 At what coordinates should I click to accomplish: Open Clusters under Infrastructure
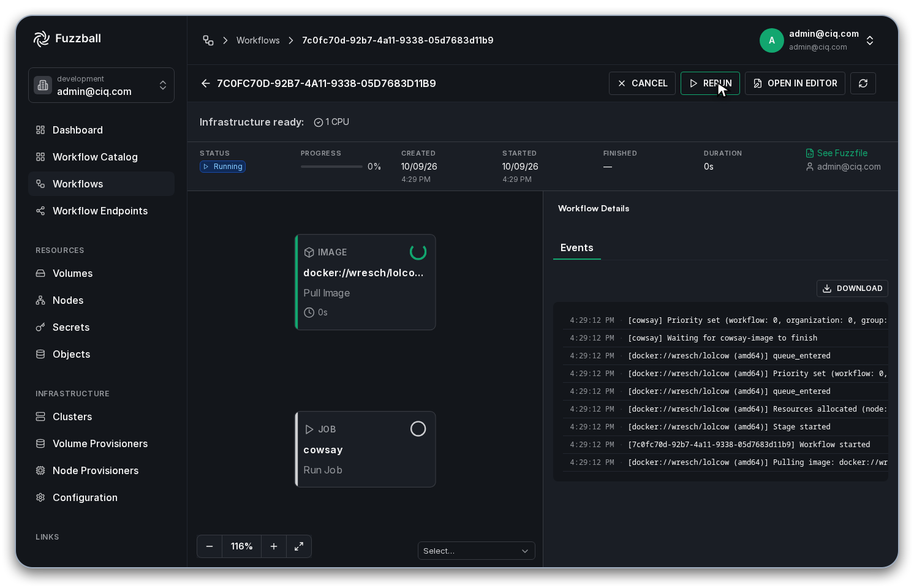(101, 417)
